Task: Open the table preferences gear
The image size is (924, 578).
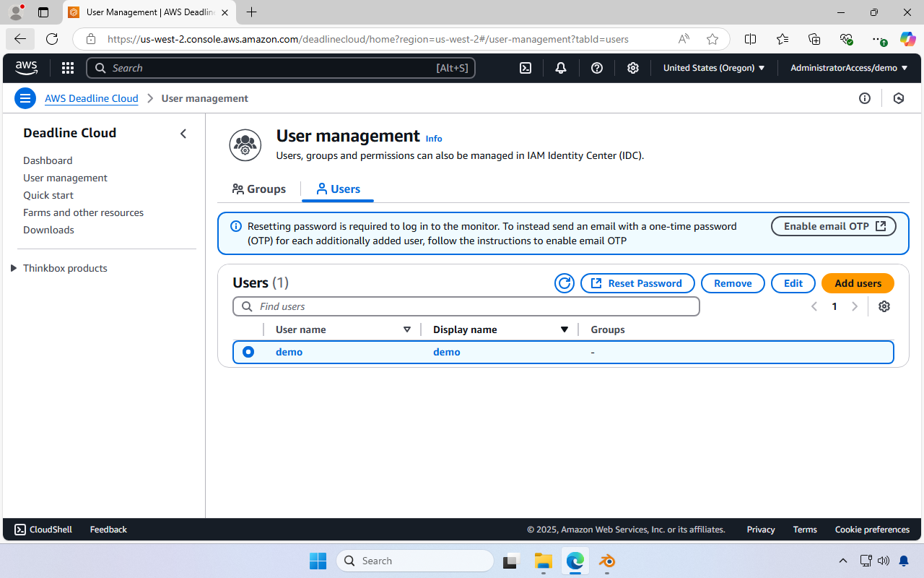Action: (x=884, y=306)
